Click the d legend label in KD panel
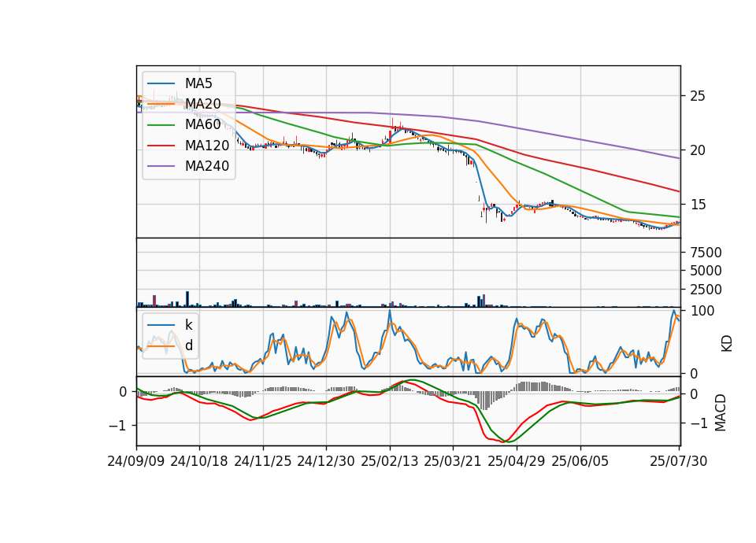 tap(189, 345)
